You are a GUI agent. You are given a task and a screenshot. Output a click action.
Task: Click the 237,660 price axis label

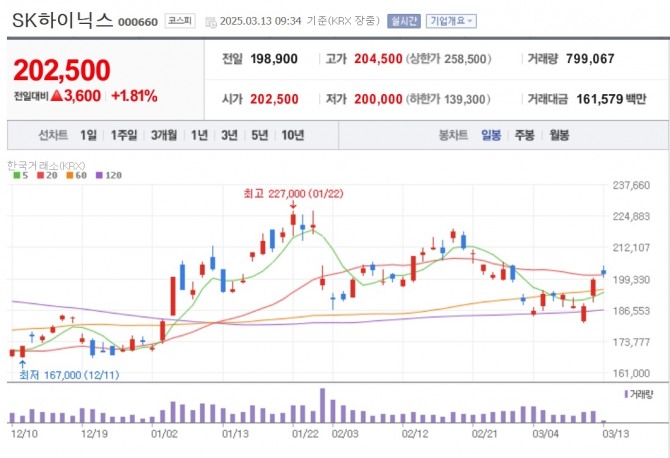631,185
